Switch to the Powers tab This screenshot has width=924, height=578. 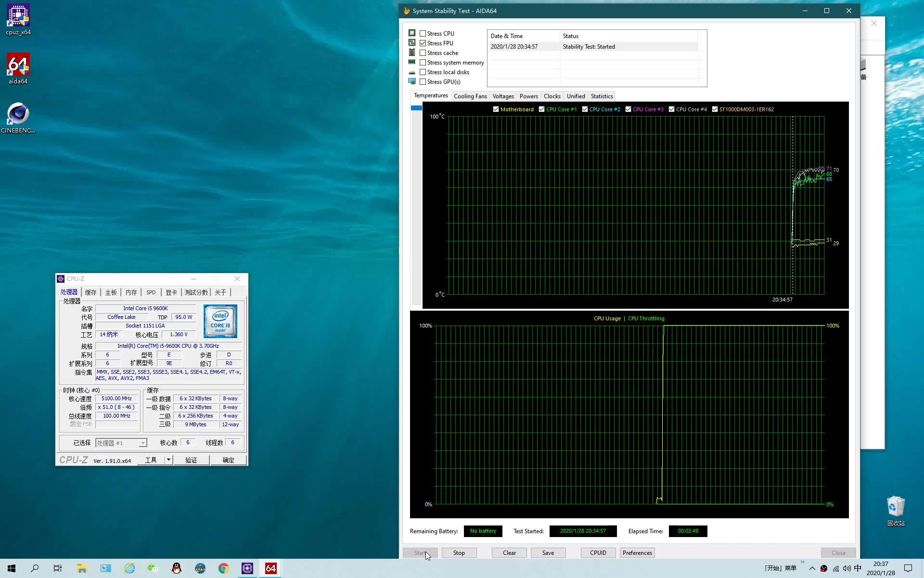528,96
